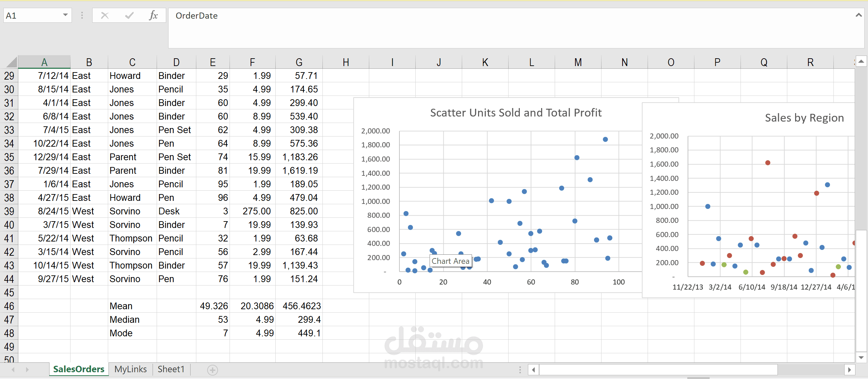The image size is (868, 379).
Task: Click the Enter checkmark icon in formula bar
Action: pyautogui.click(x=129, y=16)
